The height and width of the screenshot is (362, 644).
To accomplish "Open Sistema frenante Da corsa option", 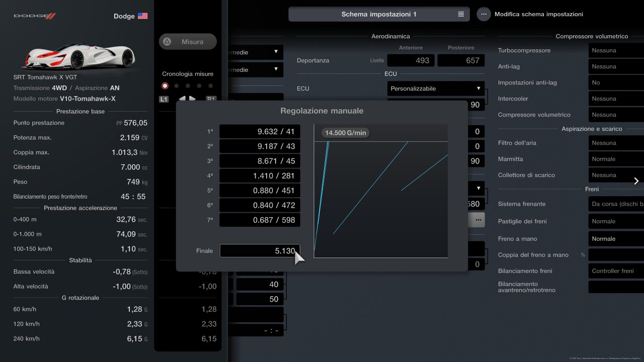I will [x=616, y=204].
